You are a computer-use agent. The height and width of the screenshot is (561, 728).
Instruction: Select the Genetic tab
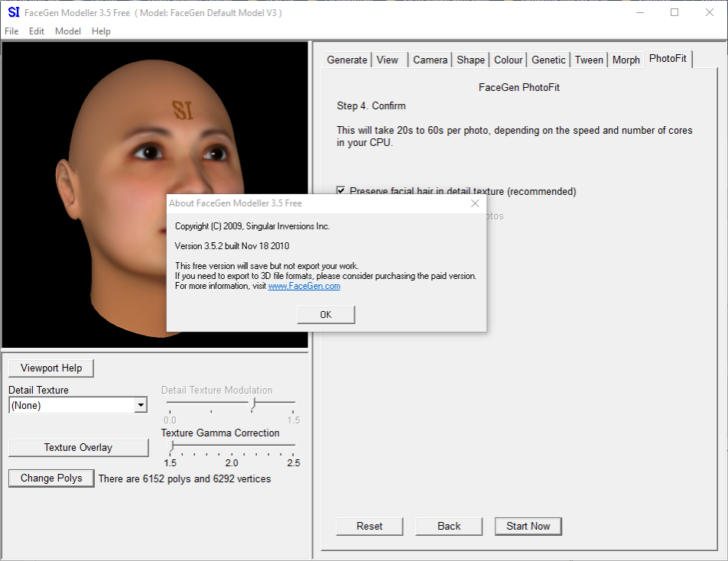(548, 60)
